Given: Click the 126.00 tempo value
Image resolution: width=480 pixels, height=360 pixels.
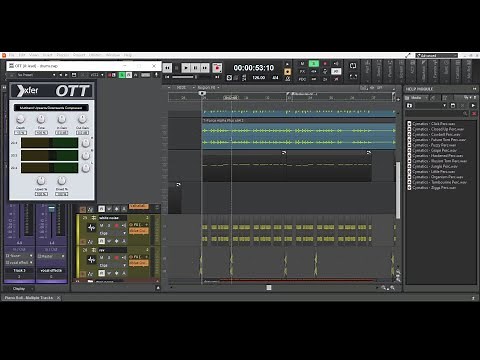Looking at the screenshot, I should point(259,78).
